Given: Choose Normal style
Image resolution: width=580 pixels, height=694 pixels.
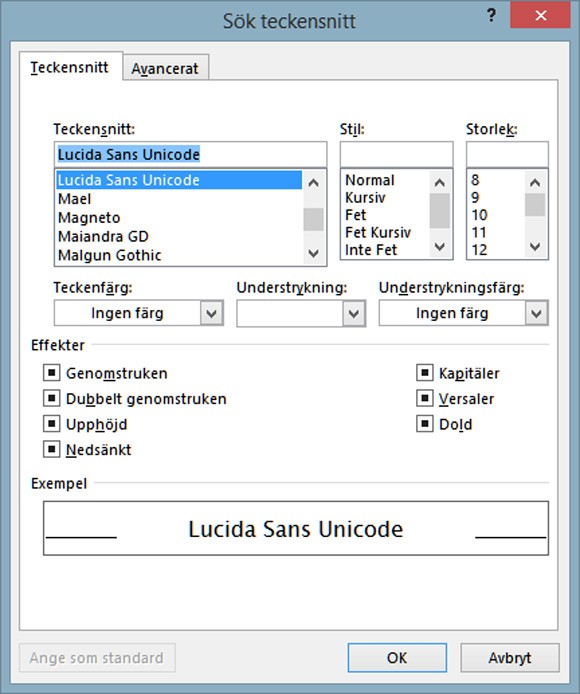Looking at the screenshot, I should (x=385, y=180).
